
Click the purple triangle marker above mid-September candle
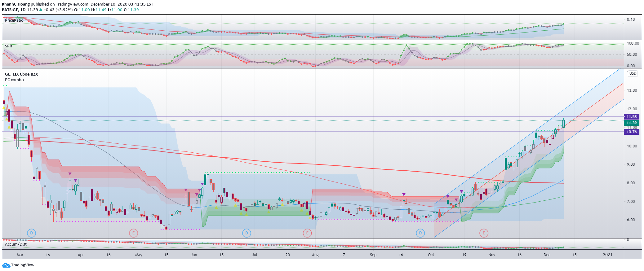click(404, 195)
